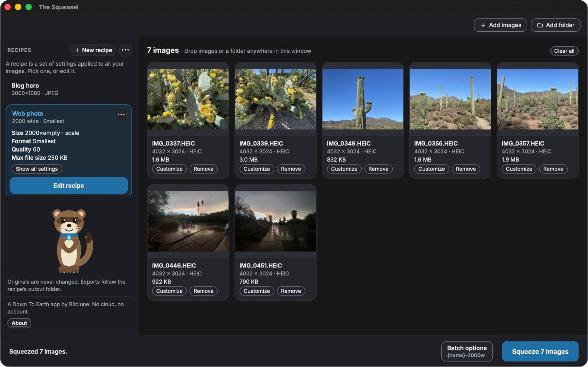Select the IMG_0451.HEIC rainy street thumbnail
This screenshot has height=367, width=588.
tap(275, 221)
